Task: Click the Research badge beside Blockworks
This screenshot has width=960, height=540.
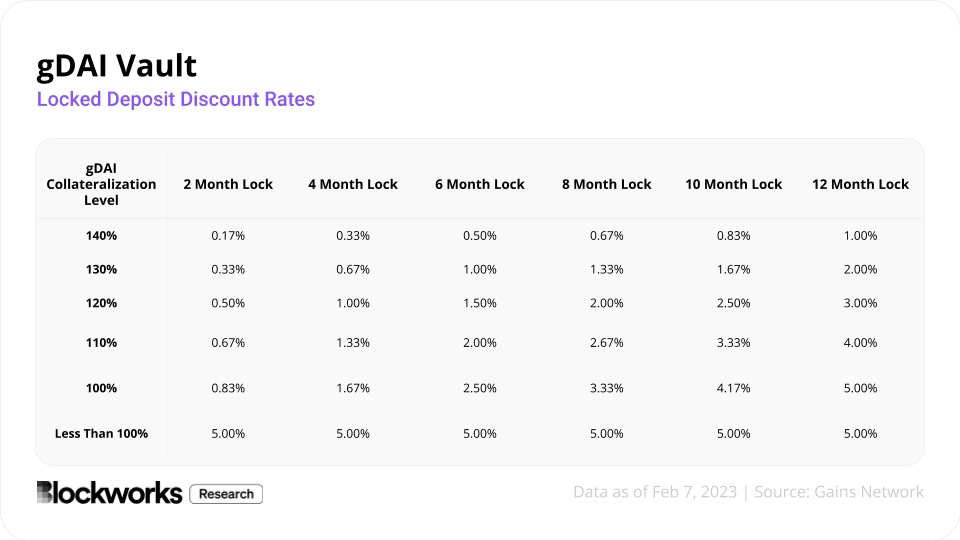Action: (x=226, y=493)
